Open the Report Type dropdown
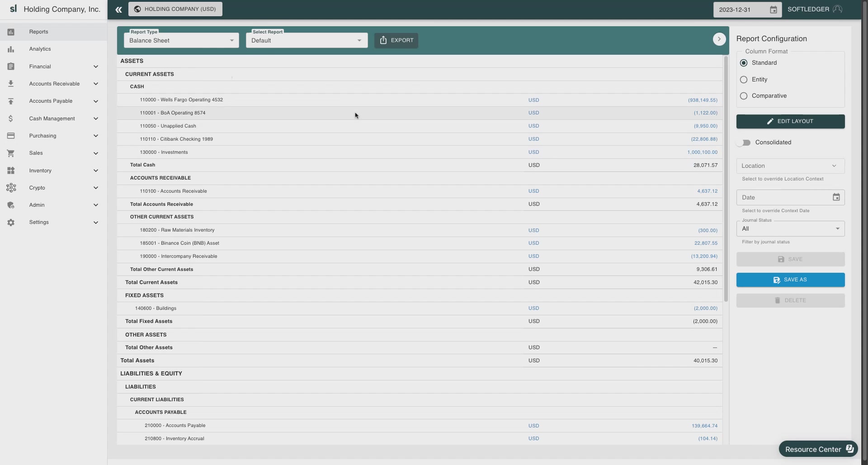This screenshot has height=465, width=868. coord(181,40)
